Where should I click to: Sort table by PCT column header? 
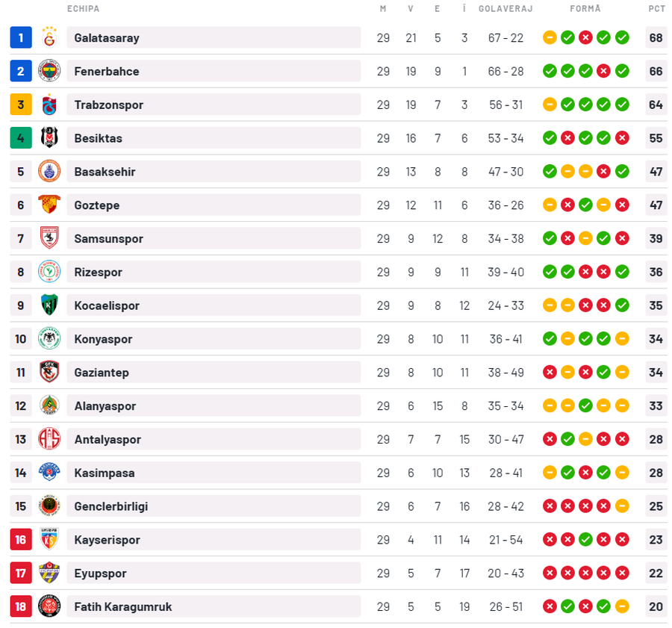(656, 9)
